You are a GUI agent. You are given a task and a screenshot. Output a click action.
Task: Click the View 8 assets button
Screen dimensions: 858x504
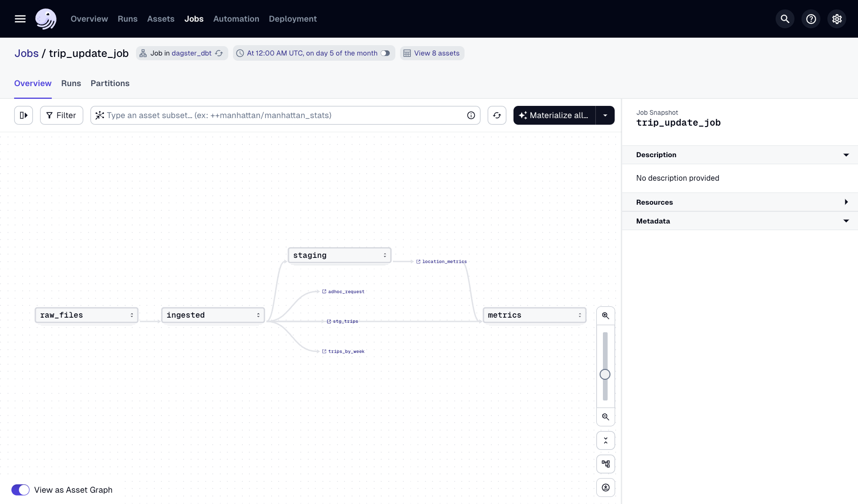click(x=432, y=53)
